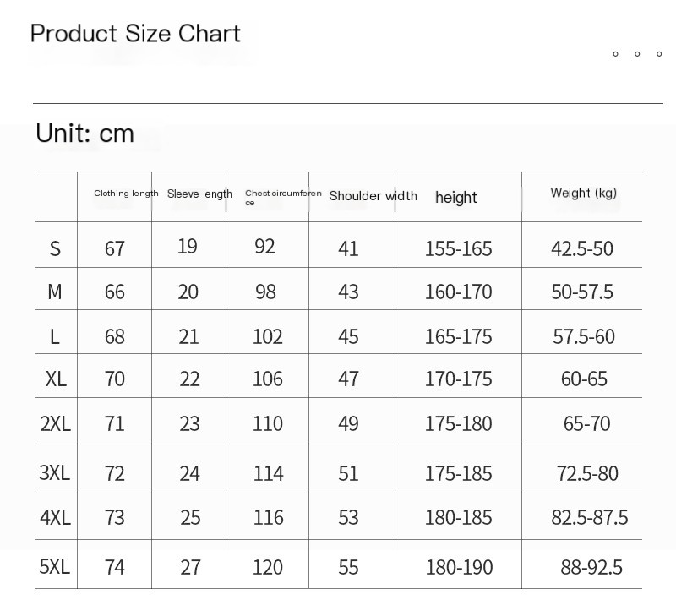The height and width of the screenshot is (616, 676).
Task: Click the Unit: cm label
Action: [x=84, y=134]
